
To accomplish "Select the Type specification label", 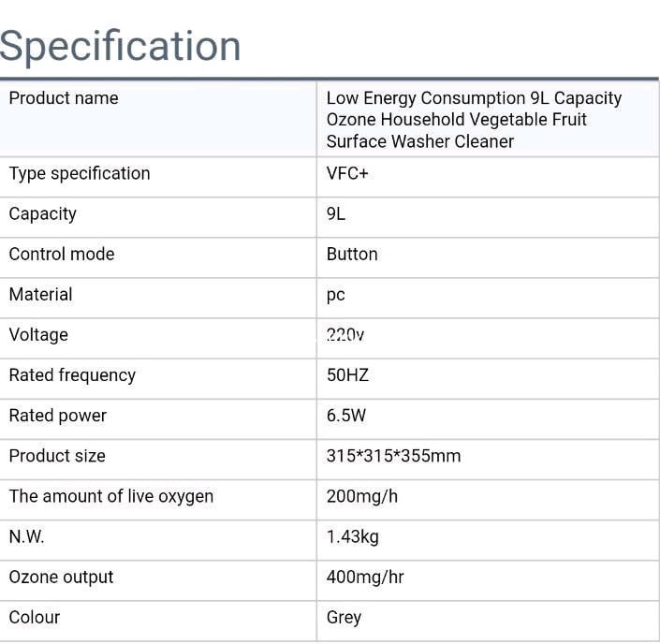I will pos(80,173).
